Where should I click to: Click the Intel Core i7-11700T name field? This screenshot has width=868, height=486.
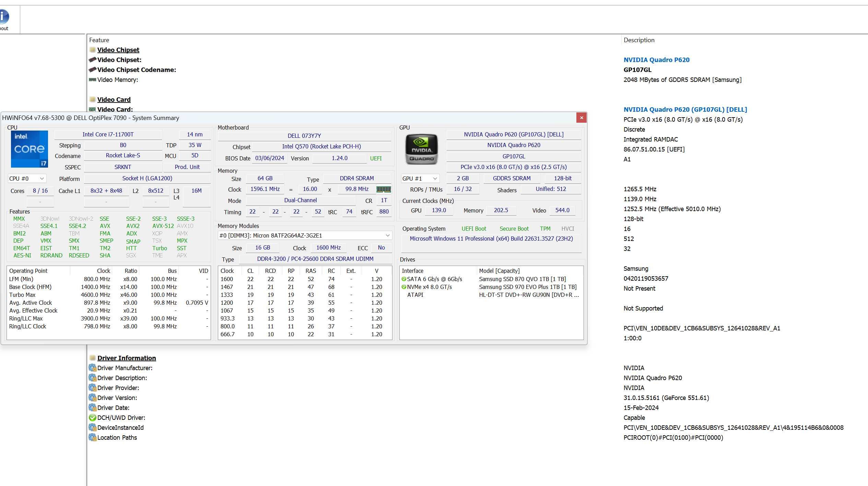(x=108, y=134)
